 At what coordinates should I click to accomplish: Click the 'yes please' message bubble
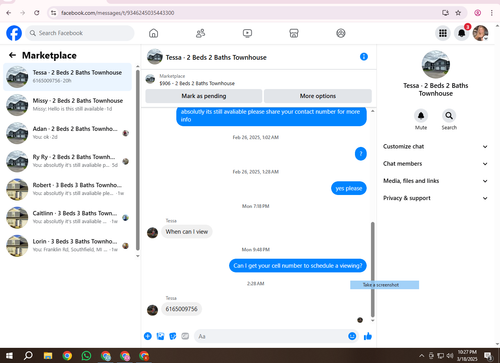[x=349, y=188]
